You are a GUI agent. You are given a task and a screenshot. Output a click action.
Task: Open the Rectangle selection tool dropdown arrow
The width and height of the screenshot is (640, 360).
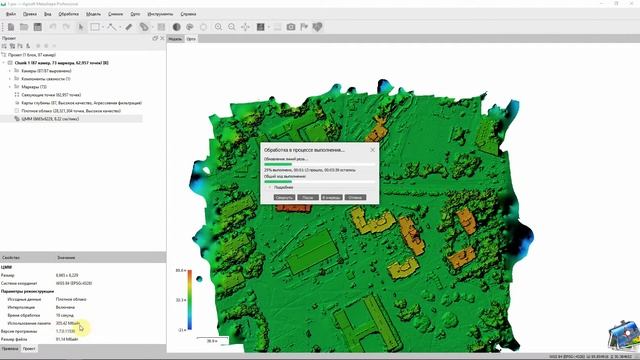102,27
